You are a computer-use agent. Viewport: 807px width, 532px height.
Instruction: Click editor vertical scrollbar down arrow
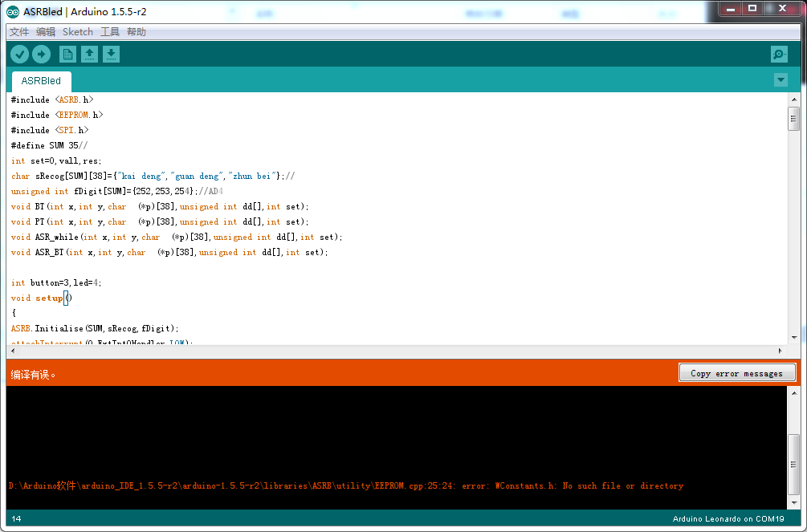pos(793,338)
